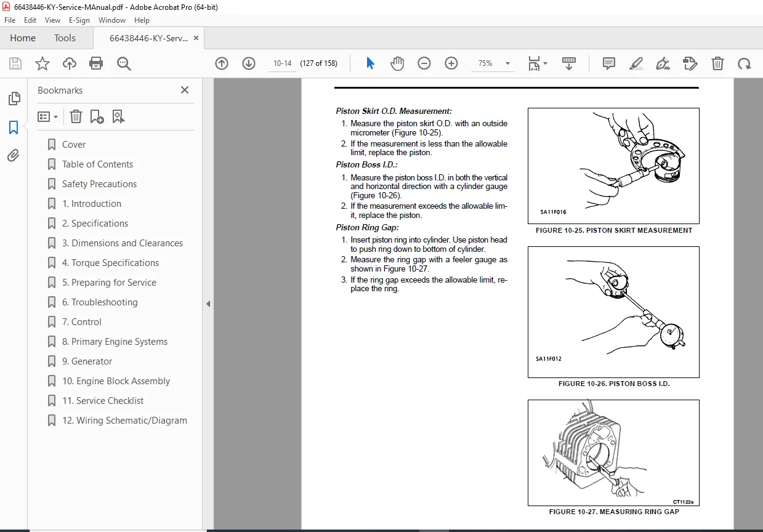Open the Window menu
The image size is (763, 532).
click(112, 20)
